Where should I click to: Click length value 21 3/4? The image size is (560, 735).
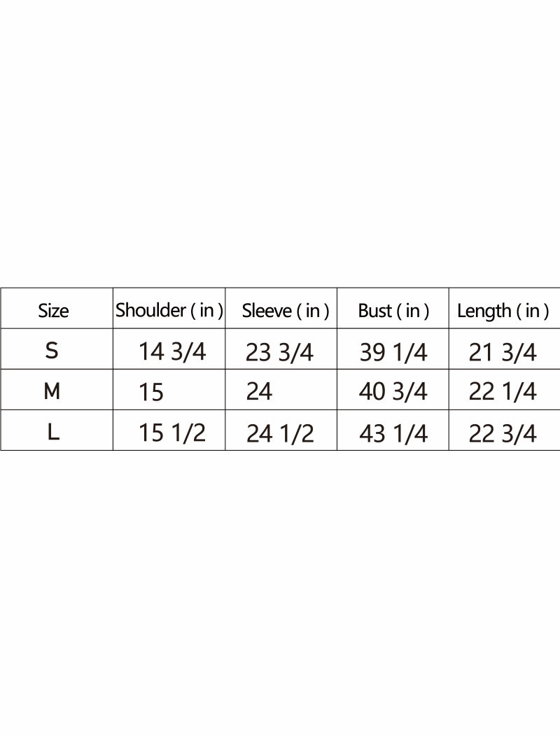[x=503, y=352]
